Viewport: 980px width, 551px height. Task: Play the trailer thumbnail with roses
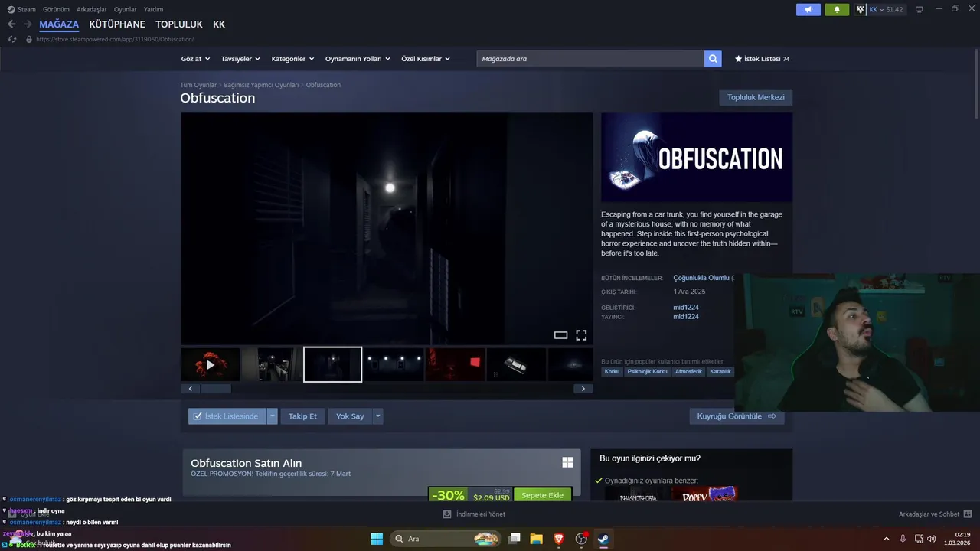(x=211, y=364)
